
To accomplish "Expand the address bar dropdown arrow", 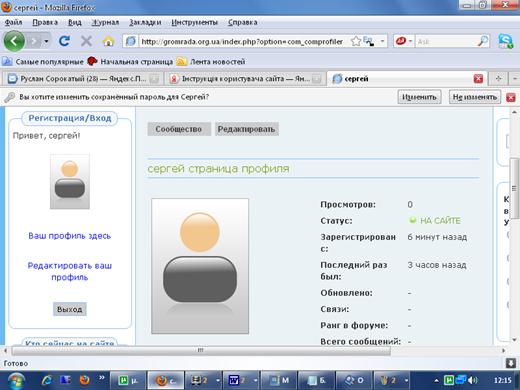I will coord(382,41).
